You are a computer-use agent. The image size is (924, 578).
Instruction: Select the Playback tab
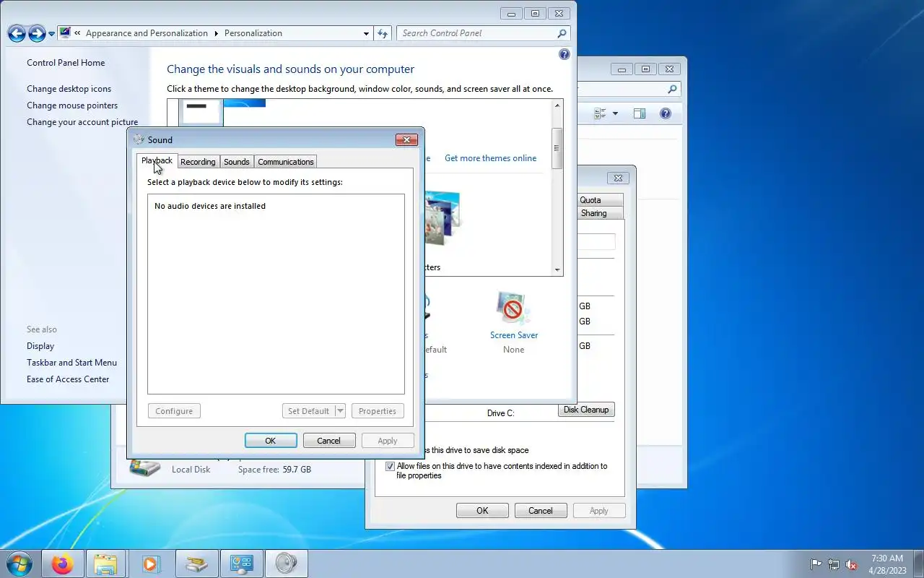[157, 160]
